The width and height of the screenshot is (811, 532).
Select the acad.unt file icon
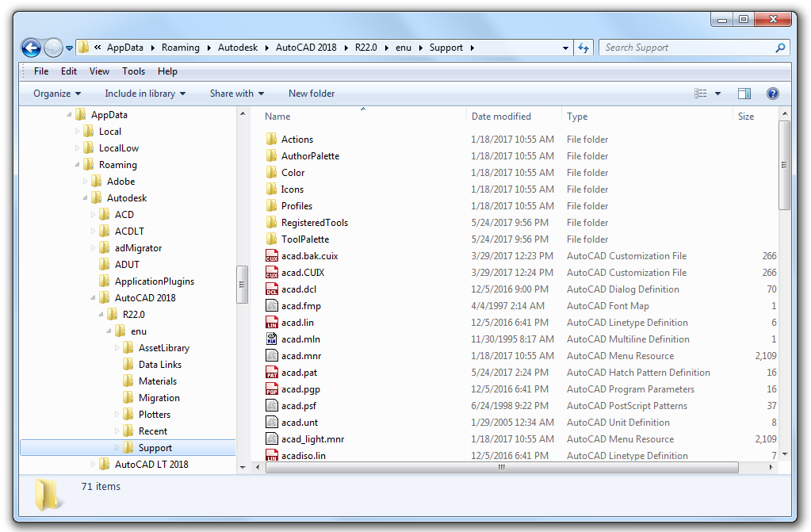click(272, 423)
